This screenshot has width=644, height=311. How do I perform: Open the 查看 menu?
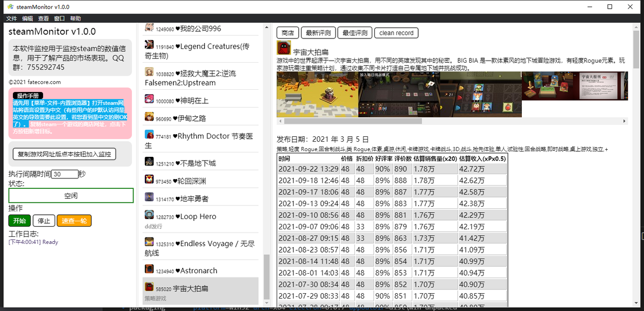click(x=44, y=18)
